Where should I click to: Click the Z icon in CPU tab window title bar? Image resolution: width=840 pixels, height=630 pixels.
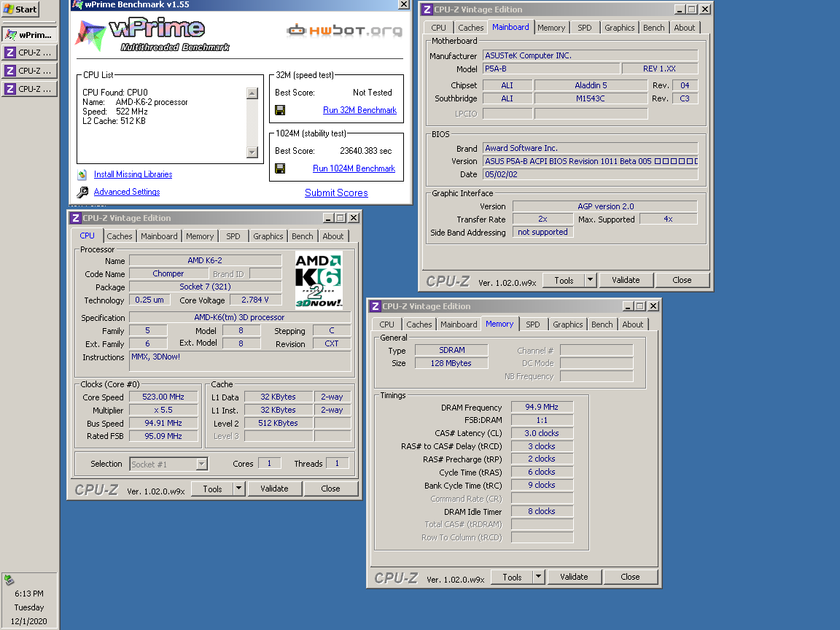tap(76, 218)
